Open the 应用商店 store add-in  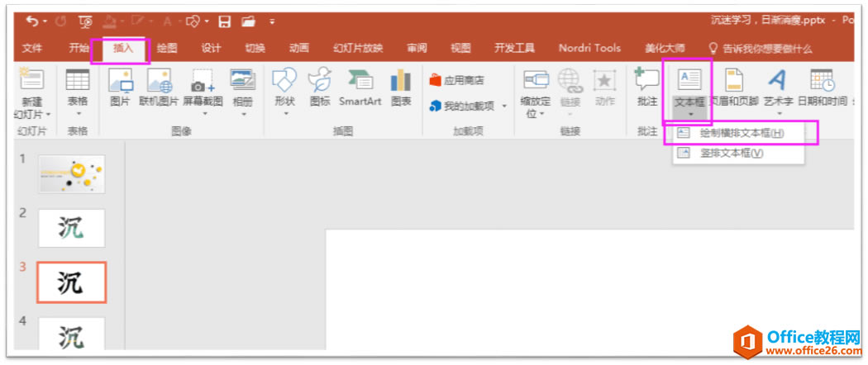pyautogui.click(x=457, y=81)
